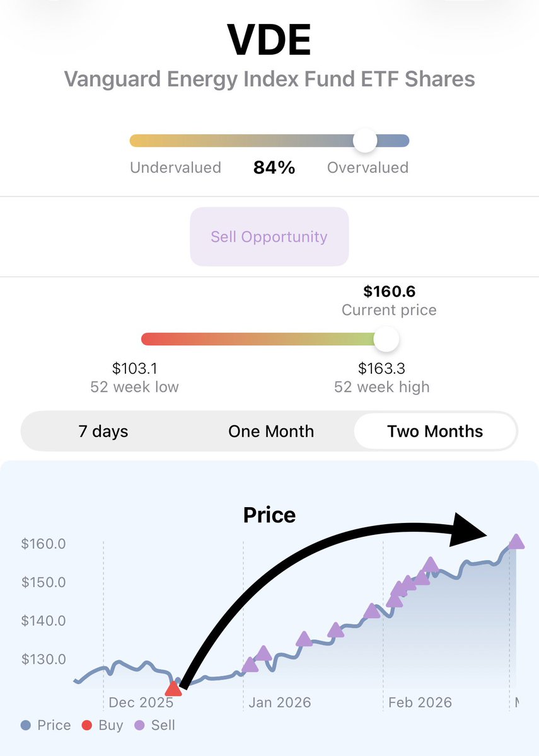
Task: Click the $163.3 52 week high value
Action: (381, 368)
